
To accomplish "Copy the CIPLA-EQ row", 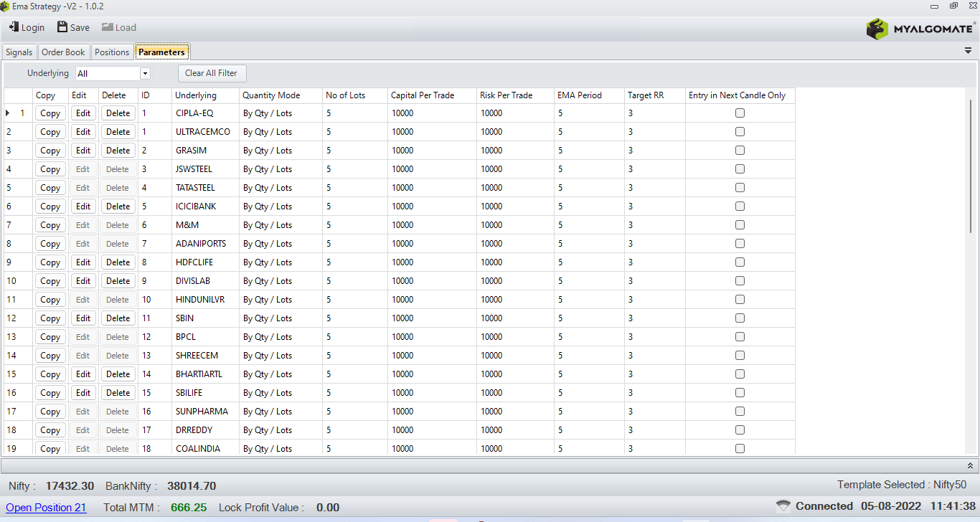I will pos(50,113).
